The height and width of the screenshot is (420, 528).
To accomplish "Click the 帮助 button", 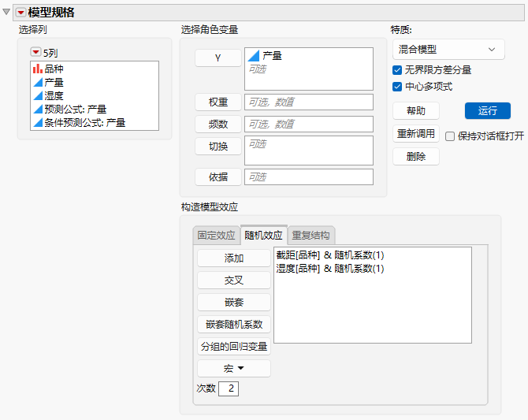I will pos(416,111).
